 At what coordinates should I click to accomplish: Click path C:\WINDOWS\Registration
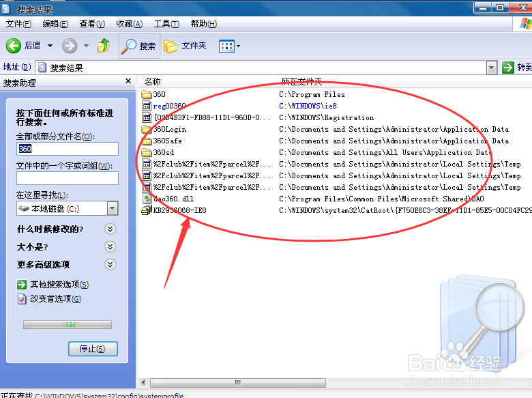(x=327, y=117)
